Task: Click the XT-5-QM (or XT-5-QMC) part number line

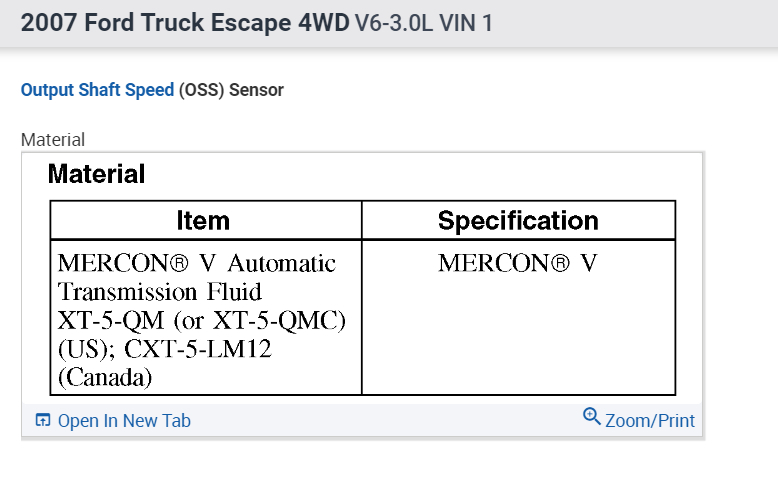Action: [x=202, y=322]
